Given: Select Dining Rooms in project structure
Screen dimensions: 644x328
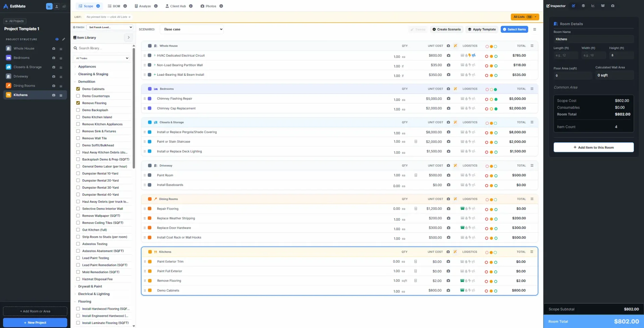Looking at the screenshot, I should pos(24,86).
